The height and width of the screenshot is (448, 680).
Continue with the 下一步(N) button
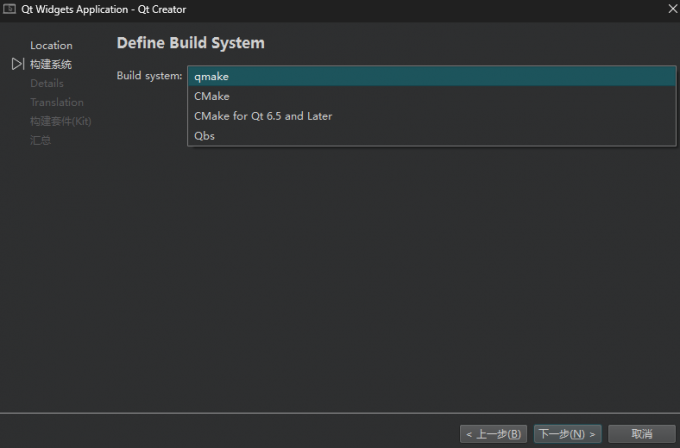567,434
